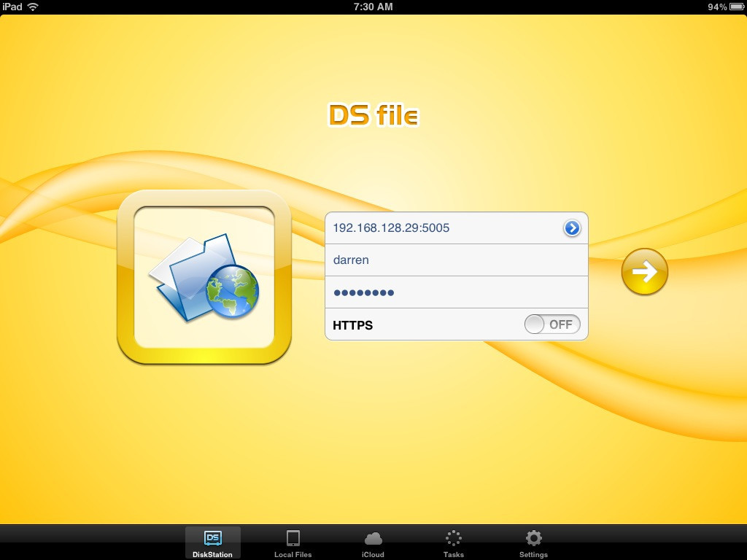Tap the yellow arrow login button
Screen dimensions: 747x560
644,272
